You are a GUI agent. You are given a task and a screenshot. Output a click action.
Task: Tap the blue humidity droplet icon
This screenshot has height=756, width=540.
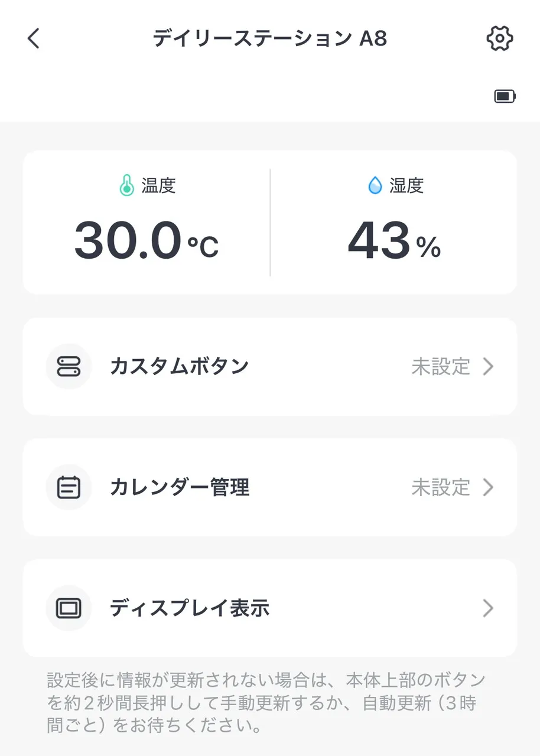click(375, 187)
